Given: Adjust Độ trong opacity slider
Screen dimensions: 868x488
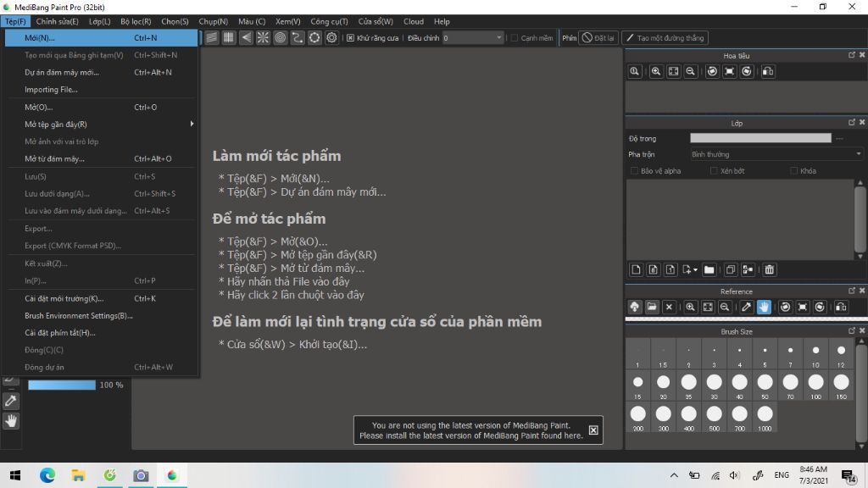Looking at the screenshot, I should point(760,138).
